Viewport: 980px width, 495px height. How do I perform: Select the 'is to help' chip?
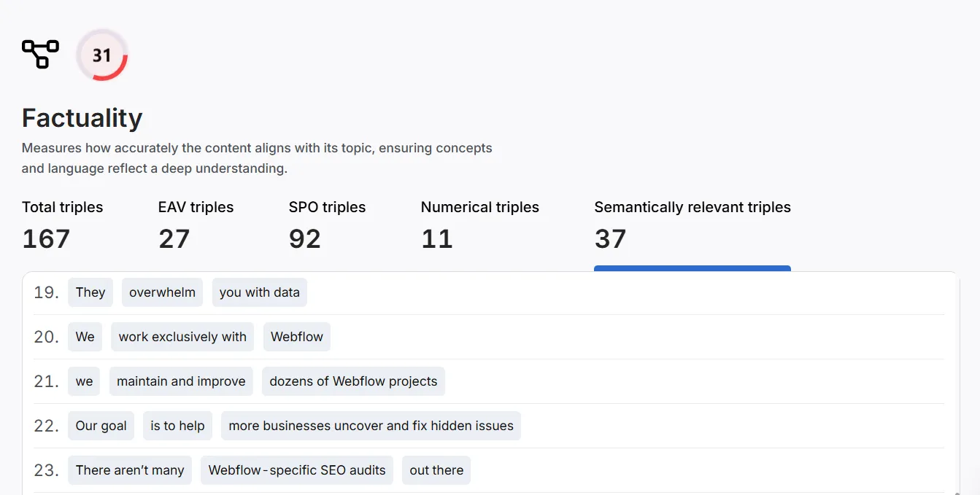point(177,426)
